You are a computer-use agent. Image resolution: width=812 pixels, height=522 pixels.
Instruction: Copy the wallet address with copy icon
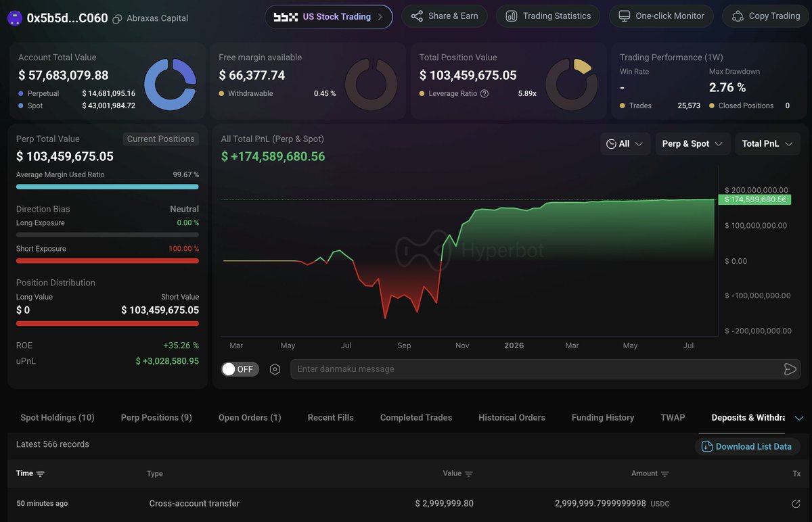click(x=118, y=19)
